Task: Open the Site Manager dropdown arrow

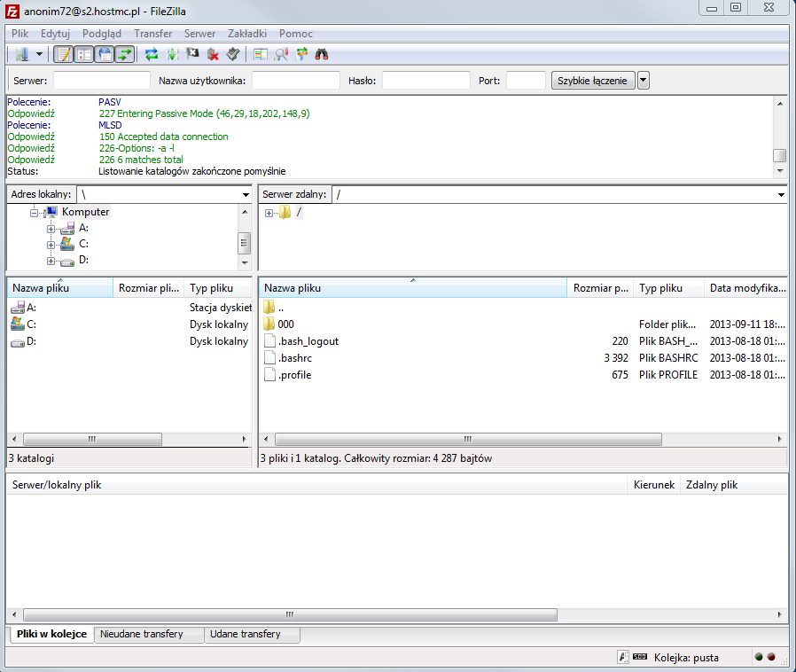Action: [x=40, y=54]
